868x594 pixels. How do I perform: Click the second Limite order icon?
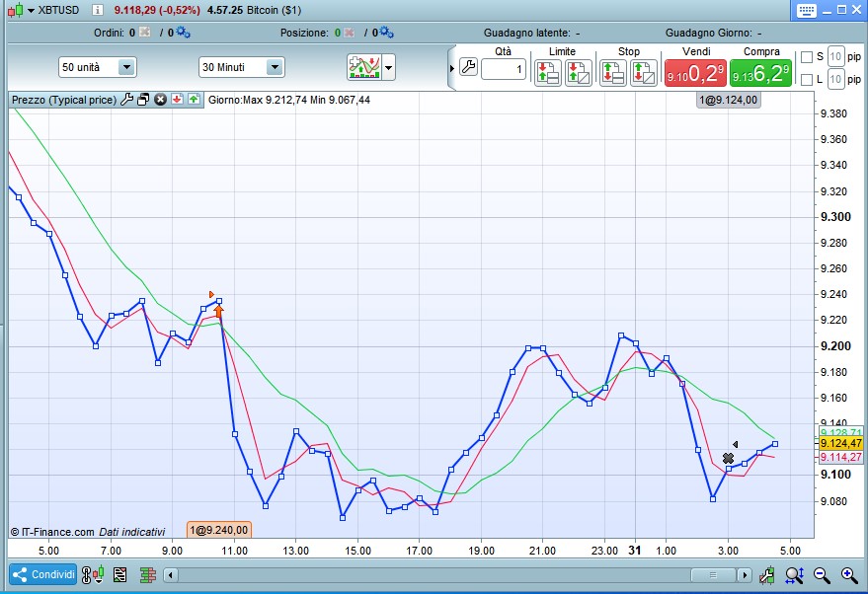[578, 73]
